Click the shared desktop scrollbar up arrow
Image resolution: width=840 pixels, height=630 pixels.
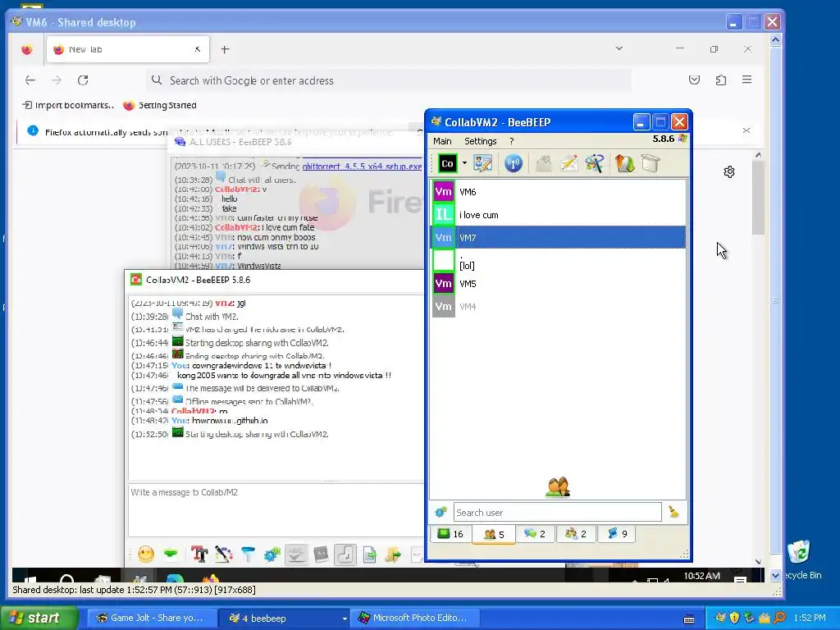coord(775,39)
